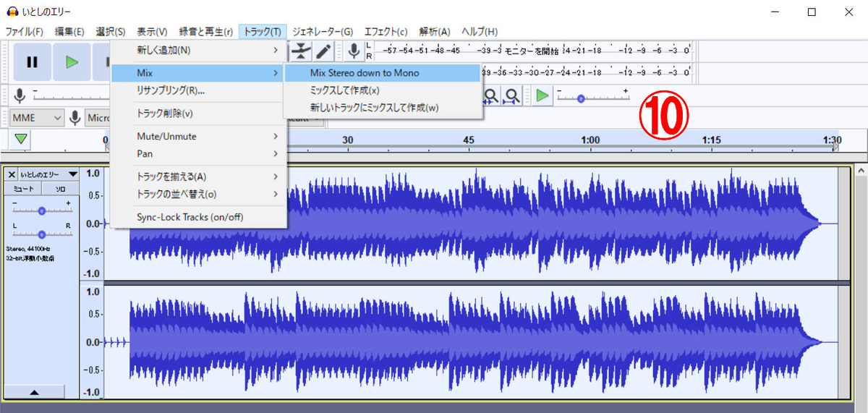Open the MME audio host dropdown
This screenshot has height=413, width=868.
(38, 117)
